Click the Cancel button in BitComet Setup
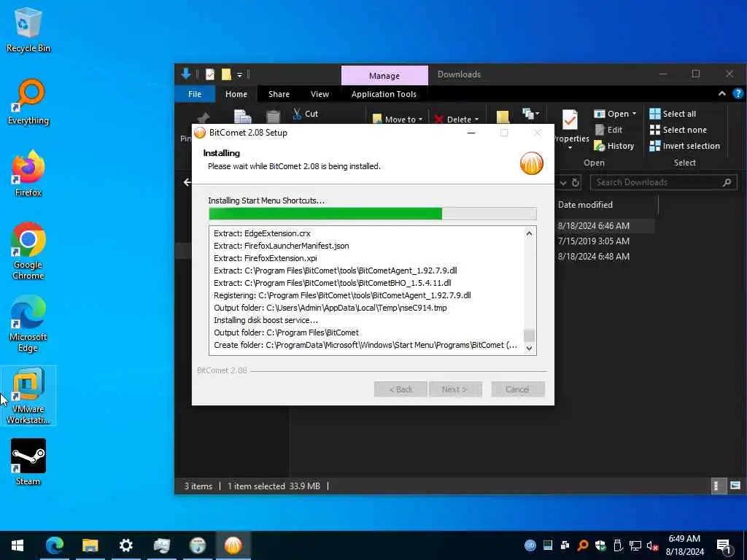The width and height of the screenshot is (747, 560). 517,389
